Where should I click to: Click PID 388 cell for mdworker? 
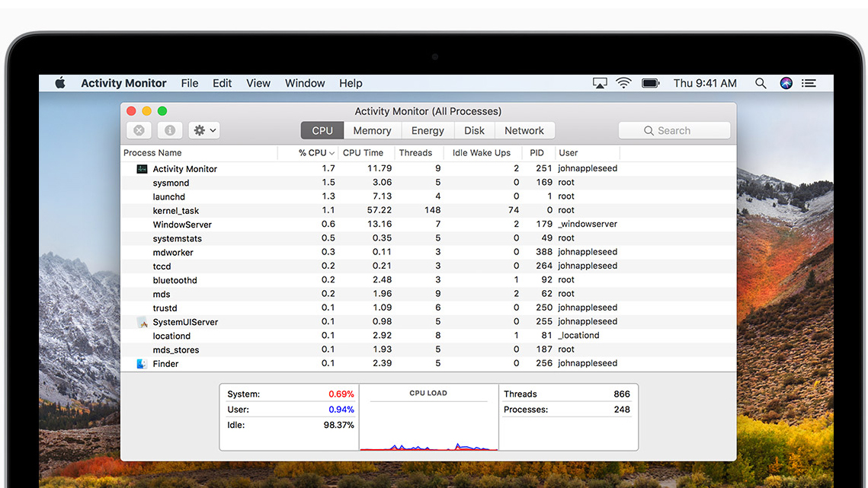pyautogui.click(x=544, y=252)
